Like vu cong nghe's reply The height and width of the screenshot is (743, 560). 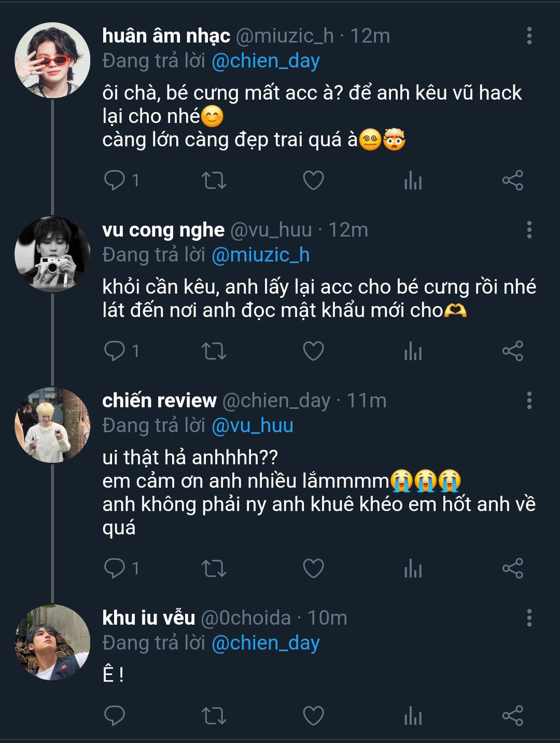click(x=313, y=351)
